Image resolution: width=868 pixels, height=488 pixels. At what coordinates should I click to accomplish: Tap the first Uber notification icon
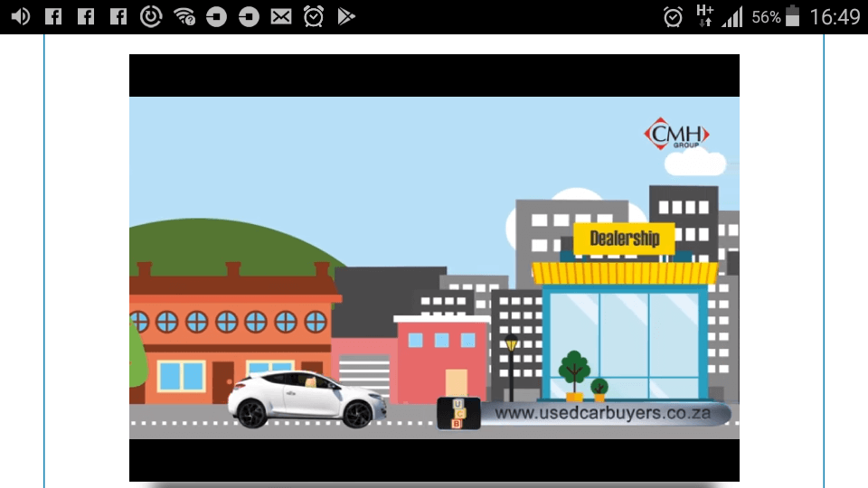[x=216, y=17]
